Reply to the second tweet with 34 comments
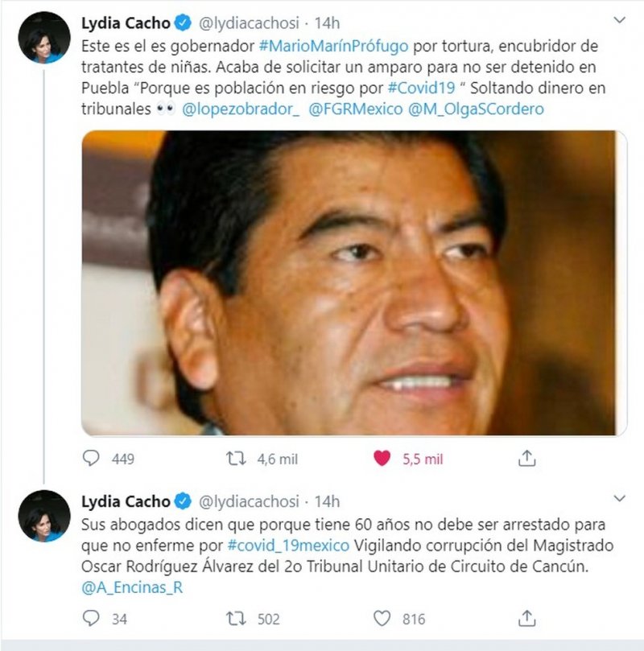Viewport: 644px width, 651px height. tap(91, 618)
